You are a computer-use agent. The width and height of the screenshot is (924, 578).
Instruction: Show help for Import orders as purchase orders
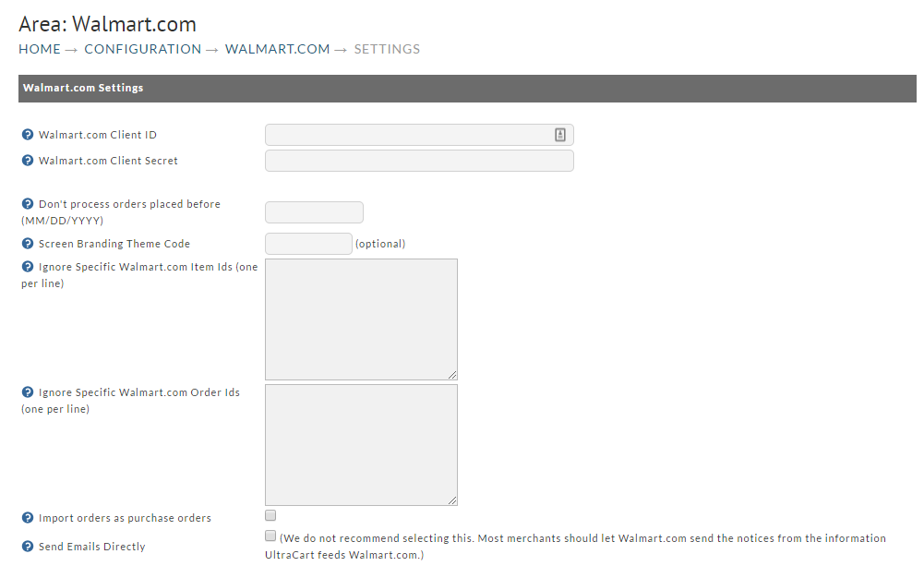[28, 517]
